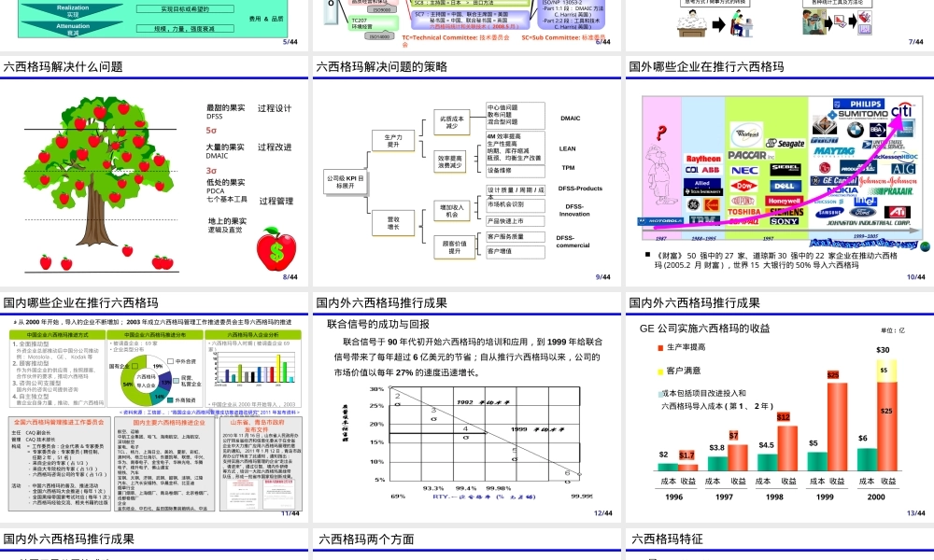Click the NOKIA logo
The width and height of the screenshot is (934, 560).
842,190
